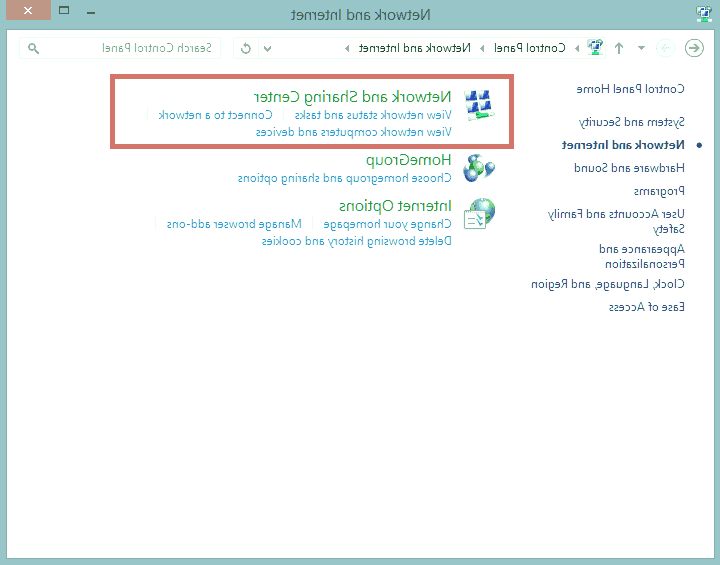Image resolution: width=720 pixels, height=565 pixels.
Task: Click Connect to a network
Action: pyautogui.click(x=215, y=115)
